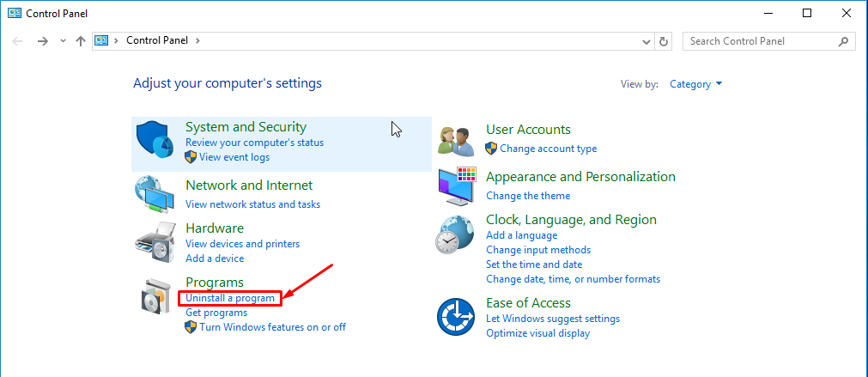Click the Control Panel title bar icon
Image resolution: width=868 pixels, height=377 pixels.
tap(15, 13)
